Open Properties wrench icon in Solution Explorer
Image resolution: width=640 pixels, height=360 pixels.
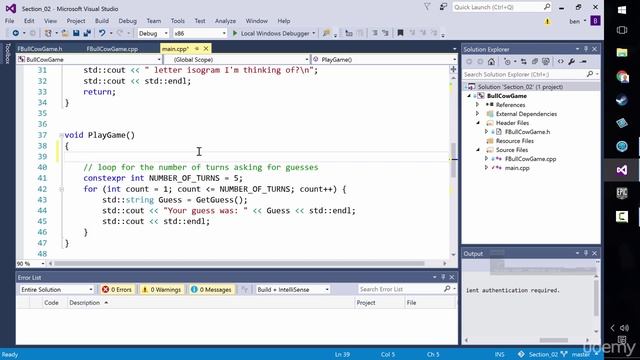pyautogui.click(x=571, y=62)
